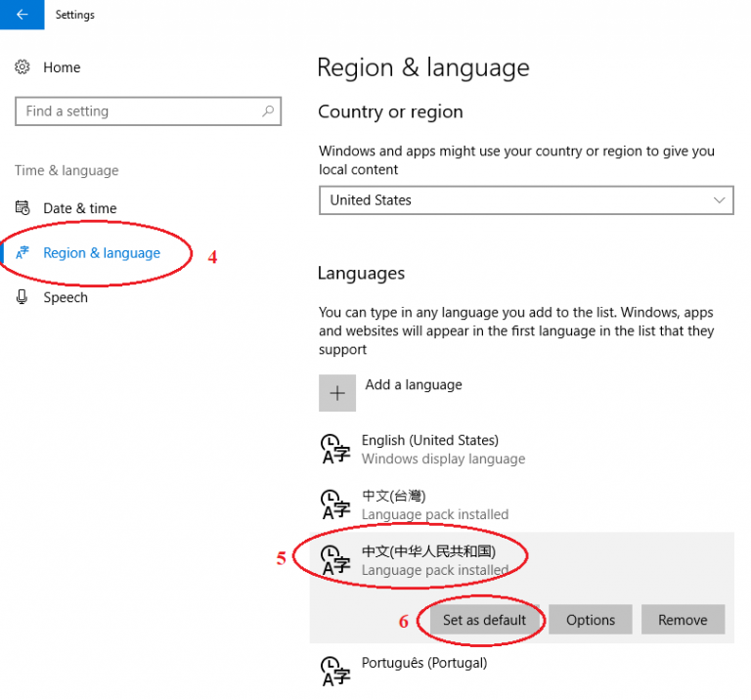Click the Region & language sidebar icon
The image size is (751, 700).
(22, 253)
